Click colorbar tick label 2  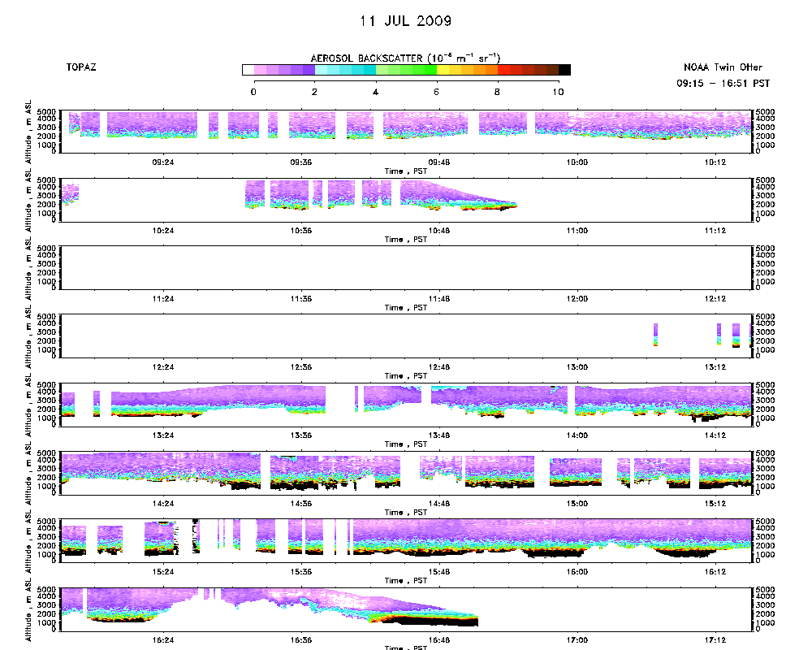point(314,92)
